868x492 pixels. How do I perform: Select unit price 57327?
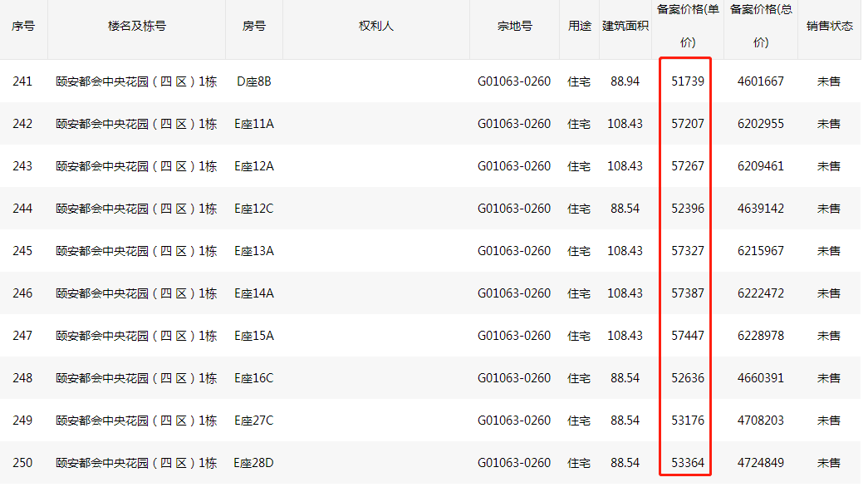click(688, 251)
